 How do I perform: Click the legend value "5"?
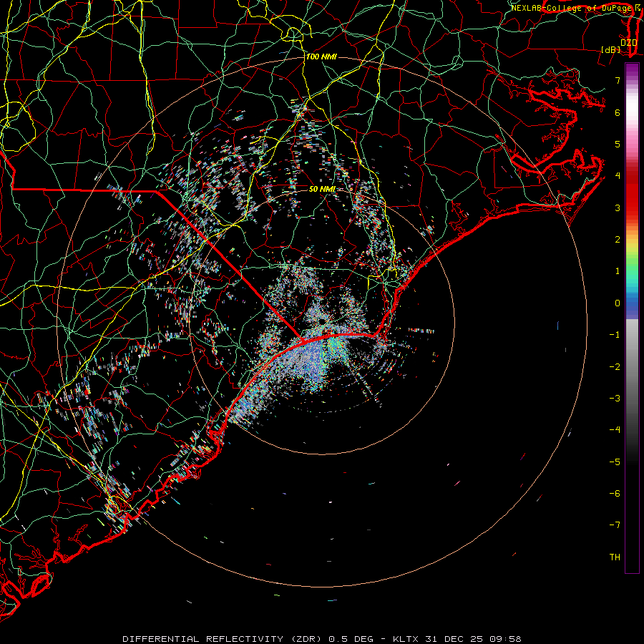(618, 144)
